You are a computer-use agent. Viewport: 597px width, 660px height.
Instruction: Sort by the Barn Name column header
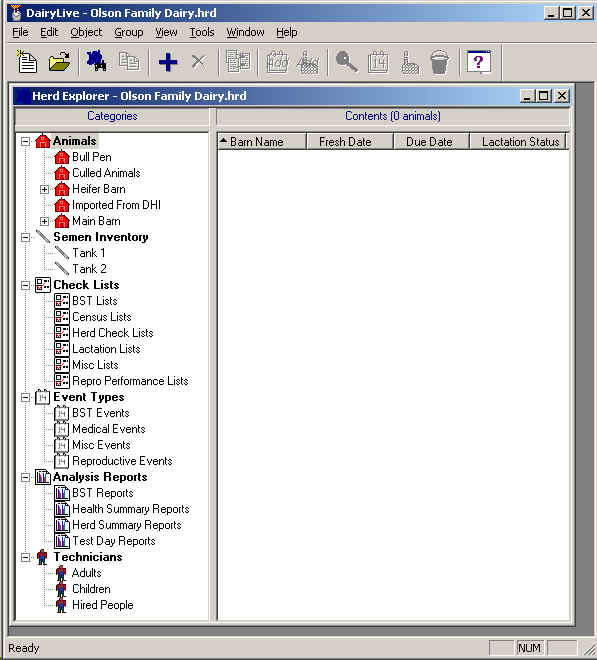click(262, 142)
